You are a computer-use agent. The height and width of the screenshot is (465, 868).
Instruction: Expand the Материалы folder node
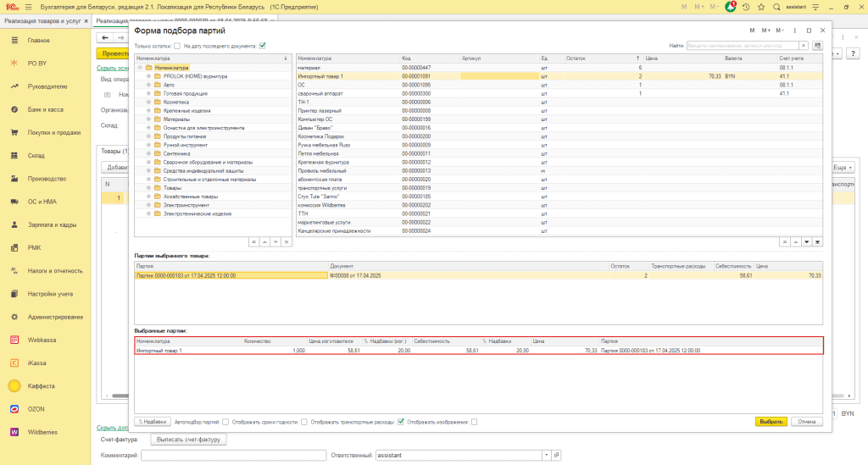pos(148,119)
